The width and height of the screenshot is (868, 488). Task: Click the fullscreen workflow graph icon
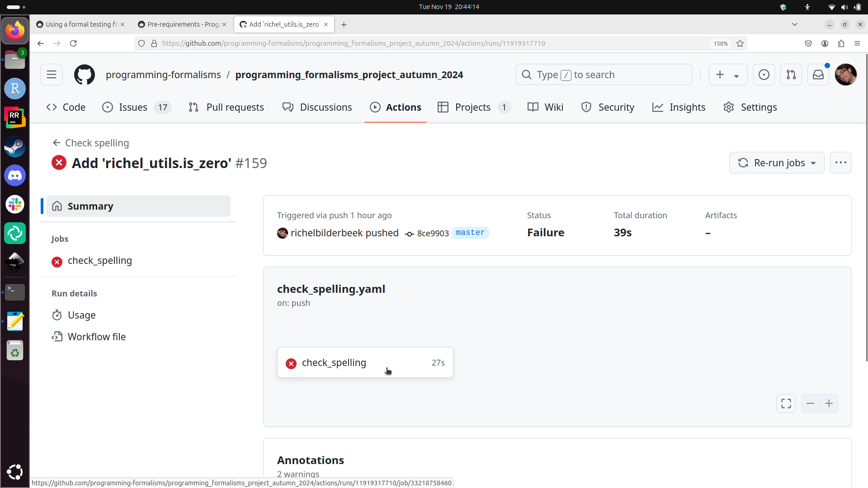pos(786,404)
